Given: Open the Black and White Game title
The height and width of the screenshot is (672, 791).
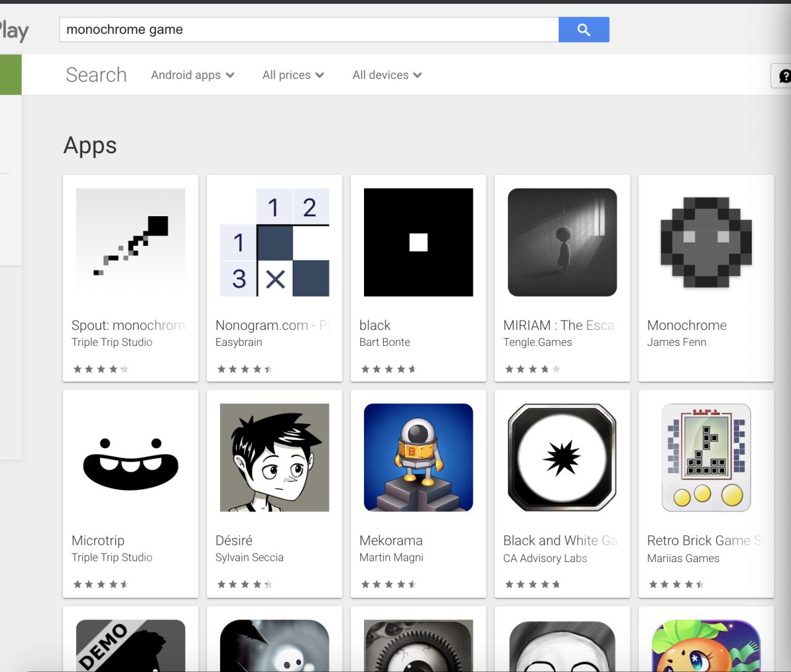Looking at the screenshot, I should tap(560, 540).
